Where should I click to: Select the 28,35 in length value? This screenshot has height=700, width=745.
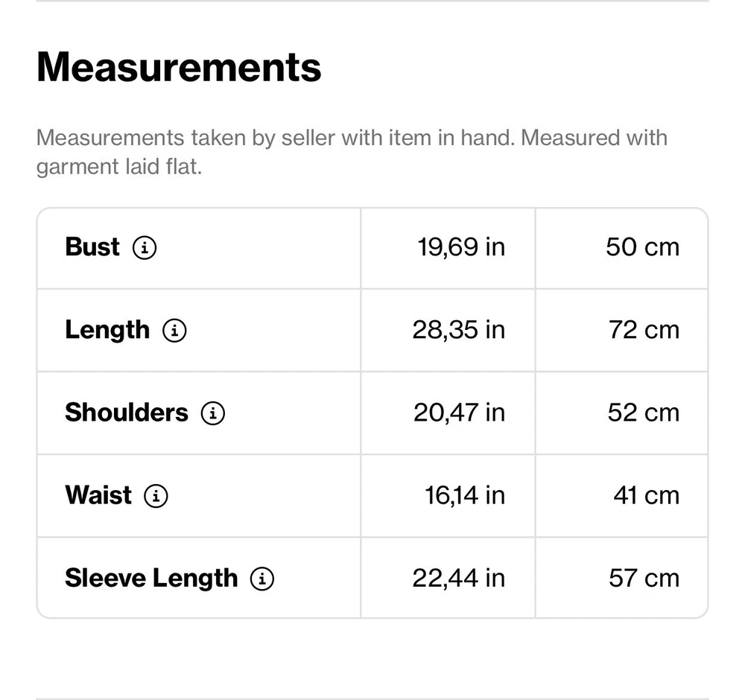point(458,330)
